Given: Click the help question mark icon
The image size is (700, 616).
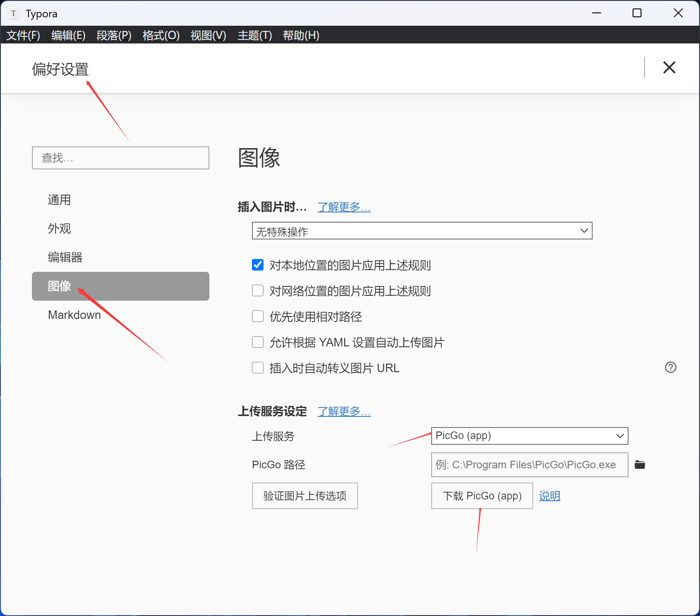Looking at the screenshot, I should pyautogui.click(x=671, y=367).
